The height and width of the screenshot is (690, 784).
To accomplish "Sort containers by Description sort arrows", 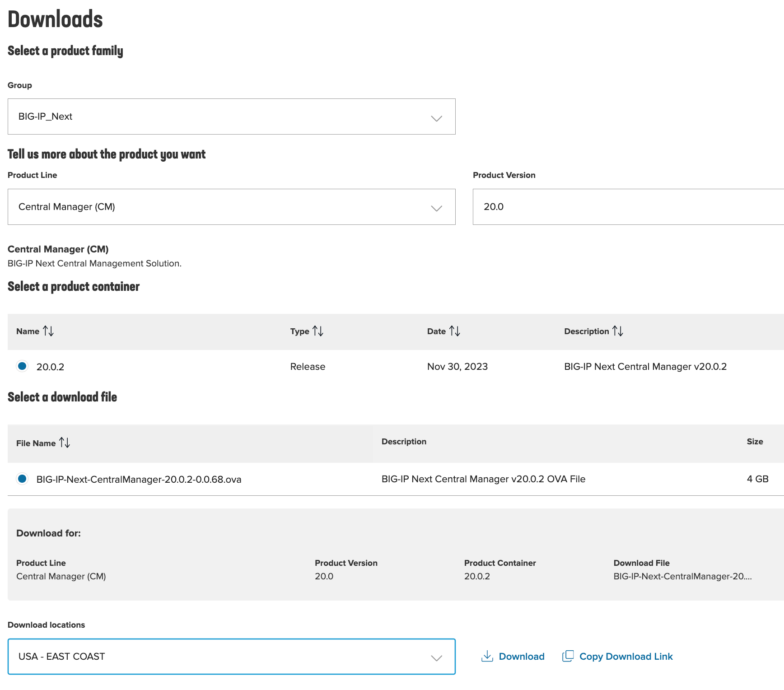I will (618, 331).
